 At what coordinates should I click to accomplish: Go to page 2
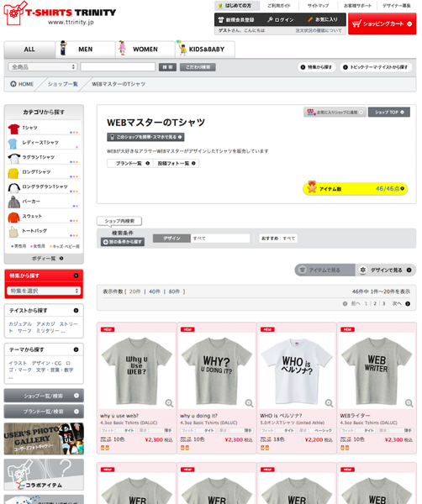(x=375, y=303)
